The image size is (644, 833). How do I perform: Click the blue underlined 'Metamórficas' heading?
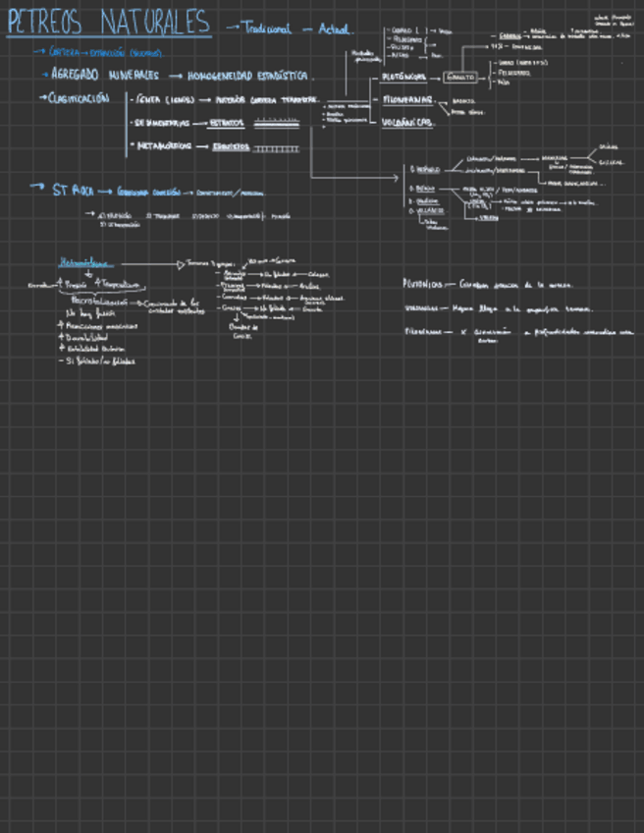(85, 262)
